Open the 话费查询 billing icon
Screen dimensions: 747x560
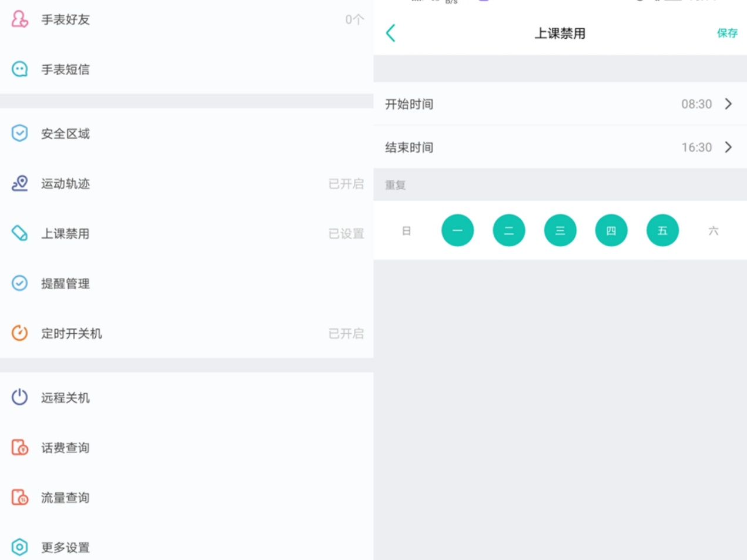[x=19, y=447]
